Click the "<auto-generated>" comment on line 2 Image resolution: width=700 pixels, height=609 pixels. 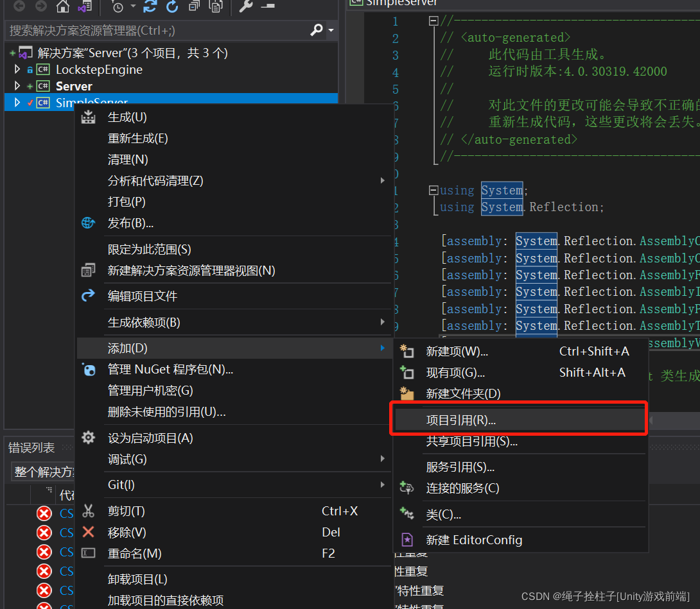[x=516, y=37]
